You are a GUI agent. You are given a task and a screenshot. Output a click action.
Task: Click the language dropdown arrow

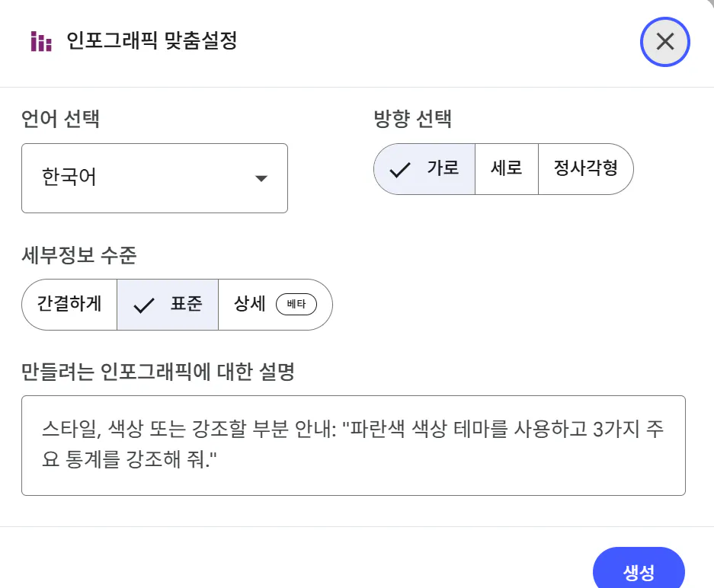261,178
